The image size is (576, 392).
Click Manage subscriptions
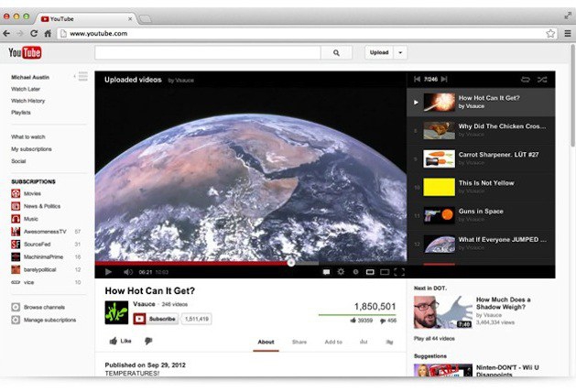[49, 320]
